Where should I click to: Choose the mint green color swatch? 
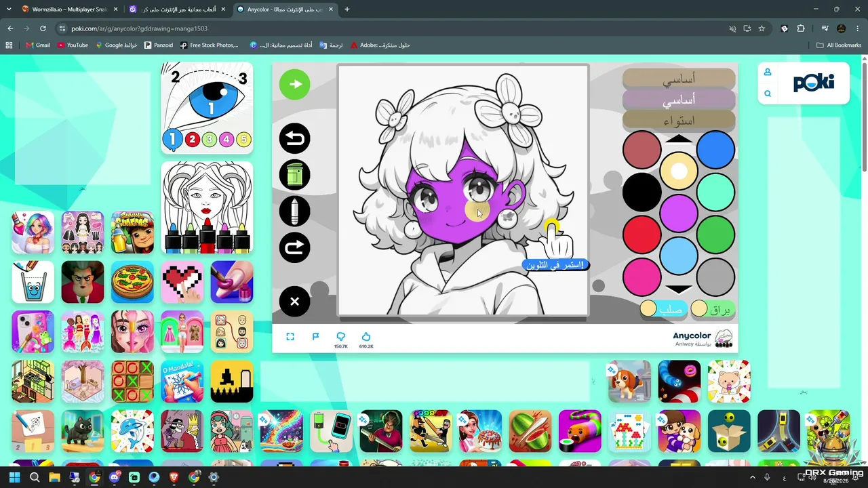pyautogui.click(x=715, y=192)
